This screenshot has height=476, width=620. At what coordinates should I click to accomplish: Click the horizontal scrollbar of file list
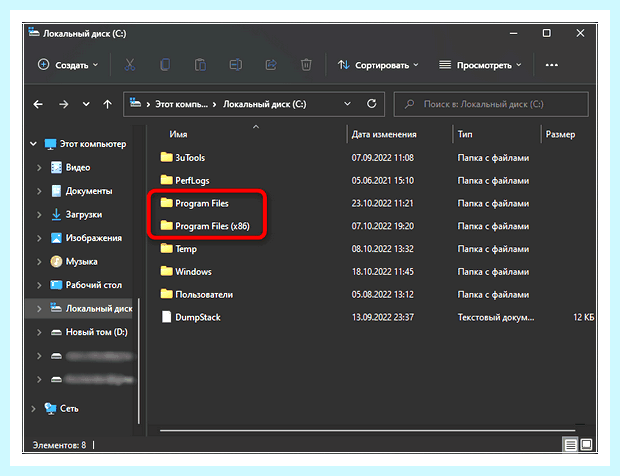(367, 431)
